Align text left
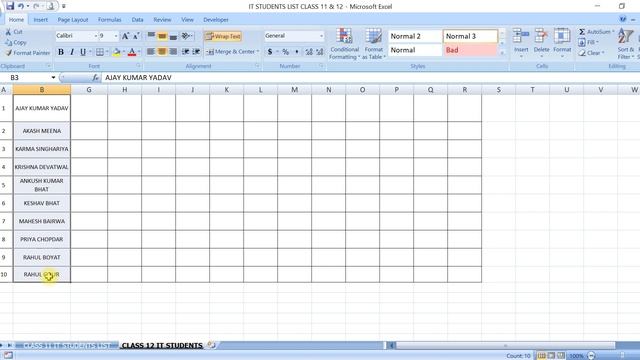The image size is (640, 360). (151, 51)
